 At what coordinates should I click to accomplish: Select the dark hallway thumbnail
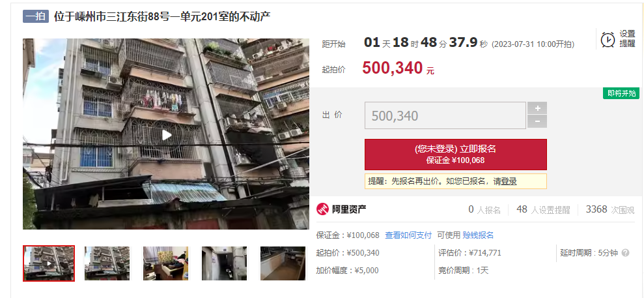tap(224, 263)
